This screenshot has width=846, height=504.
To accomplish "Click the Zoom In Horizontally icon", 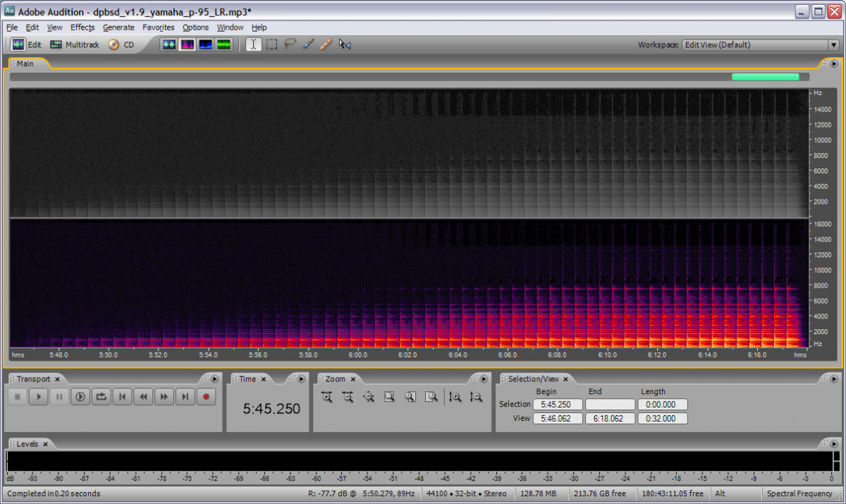I will (327, 397).
